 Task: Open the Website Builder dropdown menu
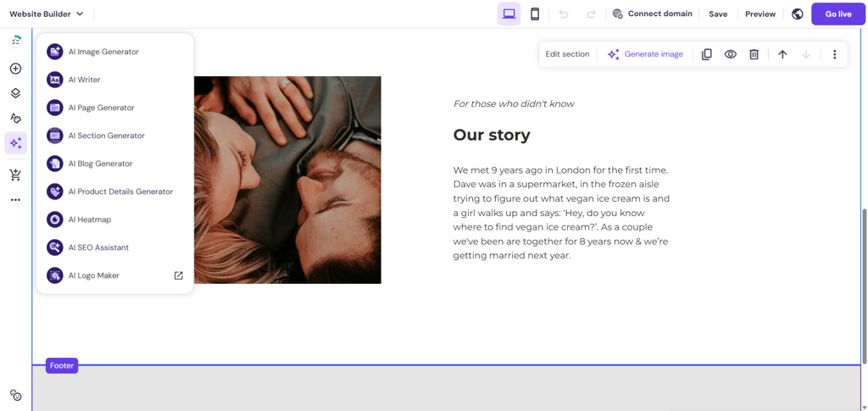click(47, 14)
